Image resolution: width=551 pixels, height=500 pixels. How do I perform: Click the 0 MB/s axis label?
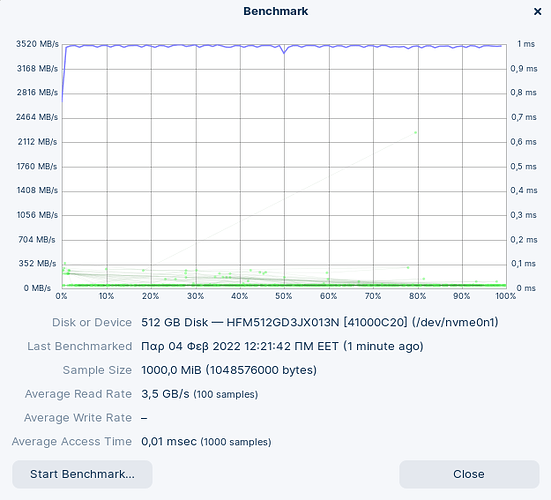click(37, 288)
